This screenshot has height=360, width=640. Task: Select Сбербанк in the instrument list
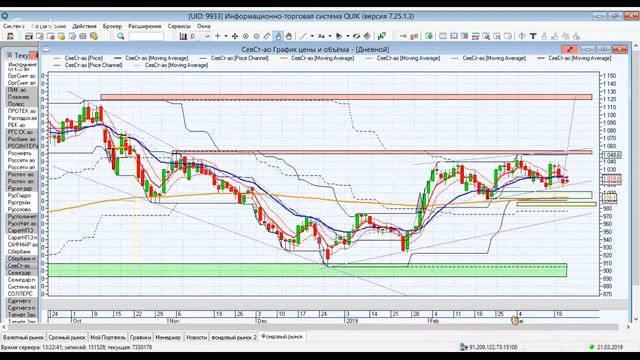pyautogui.click(x=19, y=251)
